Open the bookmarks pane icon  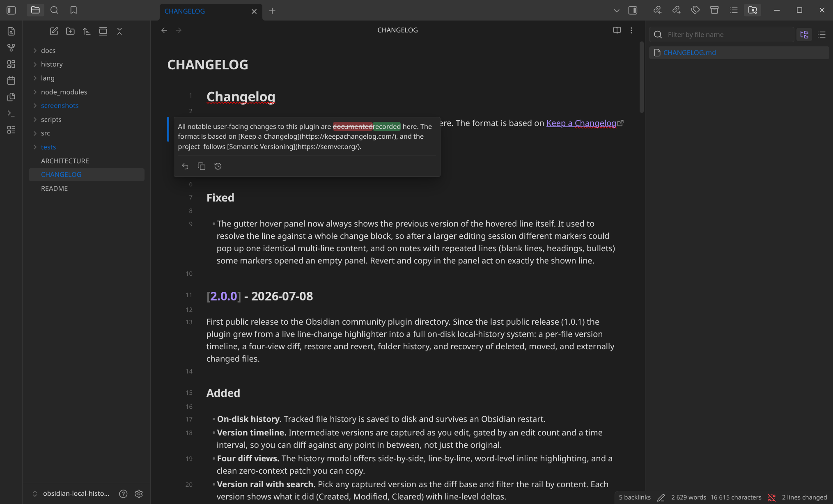point(73,10)
